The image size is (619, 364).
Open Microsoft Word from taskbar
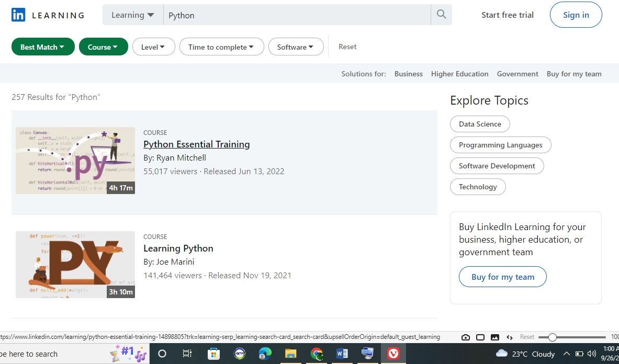342,354
